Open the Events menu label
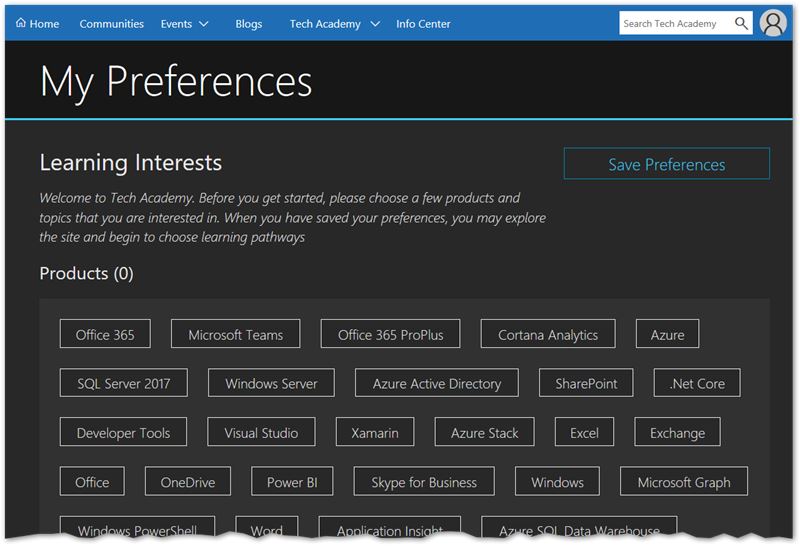This screenshot has height=546, width=800. pos(176,24)
